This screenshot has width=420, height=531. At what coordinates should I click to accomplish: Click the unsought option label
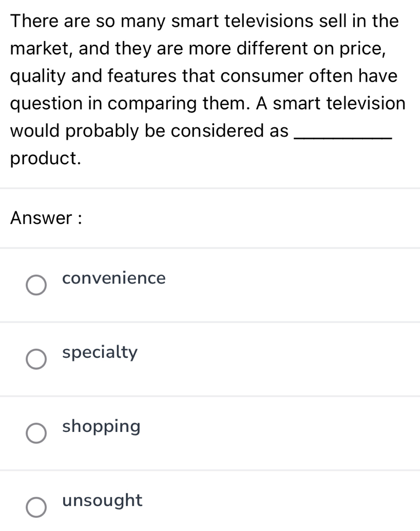coord(102,501)
